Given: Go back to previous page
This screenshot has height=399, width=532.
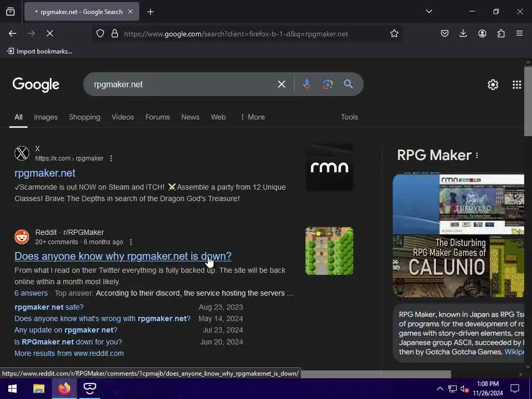Looking at the screenshot, I should [x=12, y=33].
